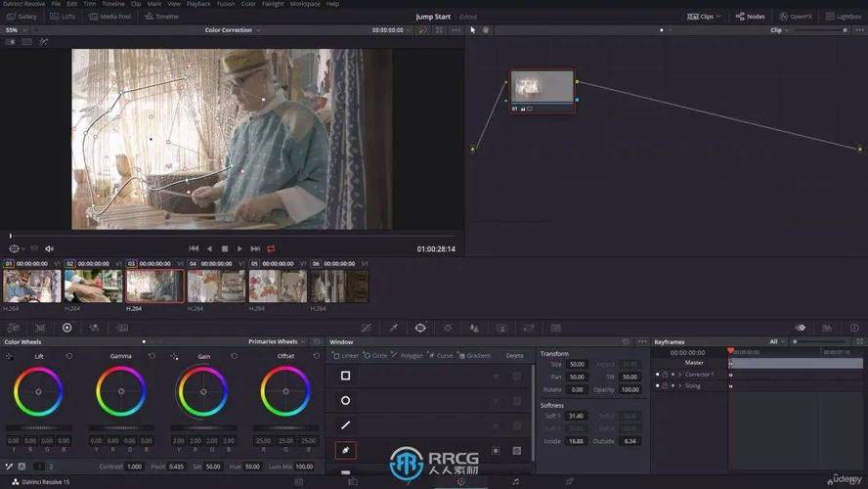868x489 pixels.
Task: Click the Gain color wheel
Action: click(x=203, y=392)
